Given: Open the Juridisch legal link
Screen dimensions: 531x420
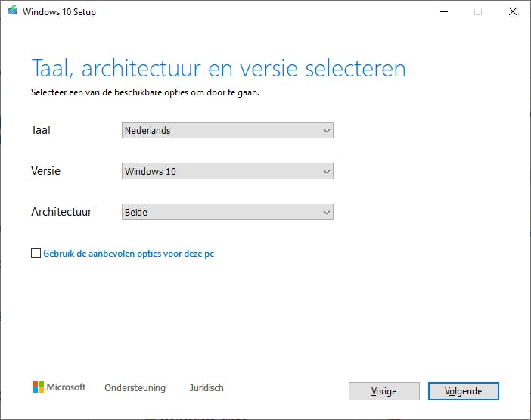Looking at the screenshot, I should 206,388.
